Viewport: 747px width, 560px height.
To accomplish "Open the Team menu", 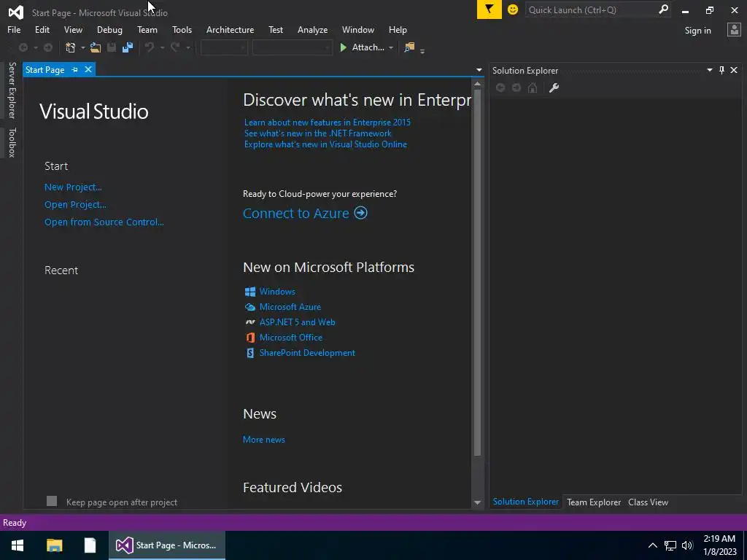I will [147, 29].
